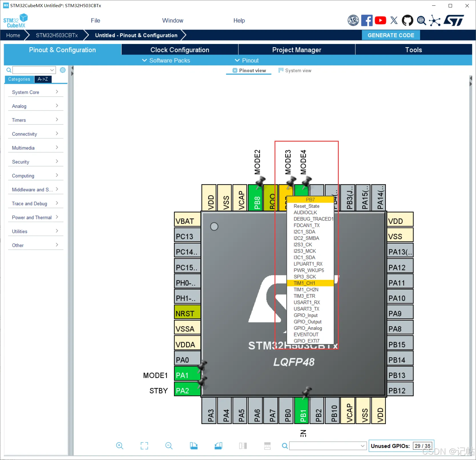Click the pin search magnifier icon
476x460 pixels.
285,446
